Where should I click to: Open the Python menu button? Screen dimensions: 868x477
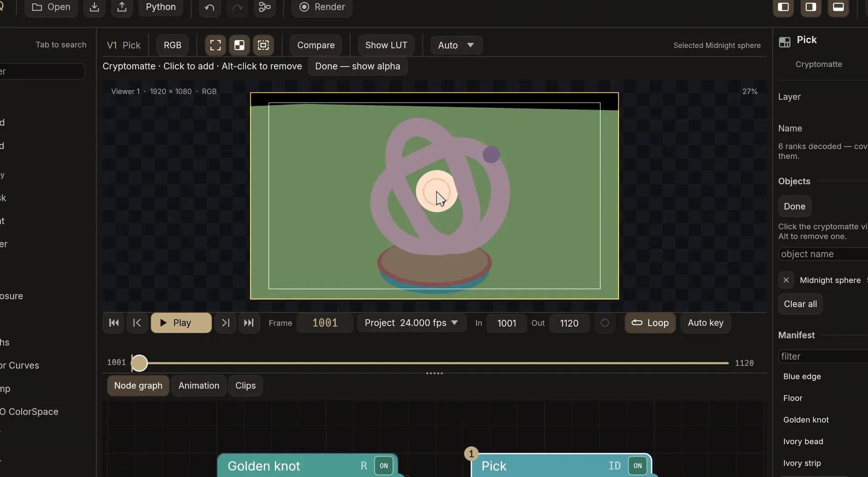point(160,7)
